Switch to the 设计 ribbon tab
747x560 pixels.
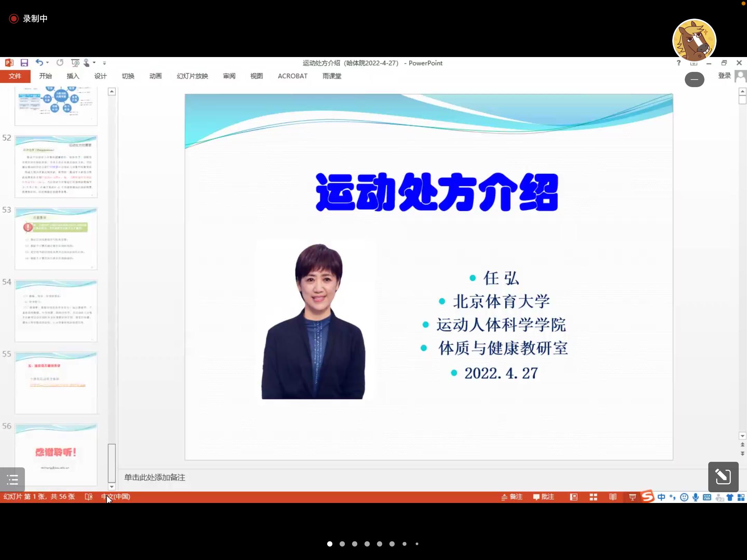(x=101, y=76)
